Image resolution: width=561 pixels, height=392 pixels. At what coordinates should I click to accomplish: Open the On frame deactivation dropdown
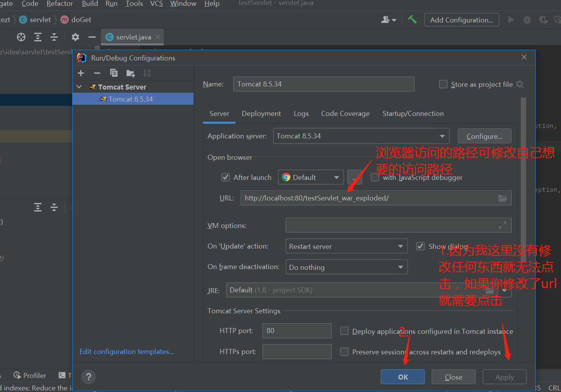(x=346, y=267)
